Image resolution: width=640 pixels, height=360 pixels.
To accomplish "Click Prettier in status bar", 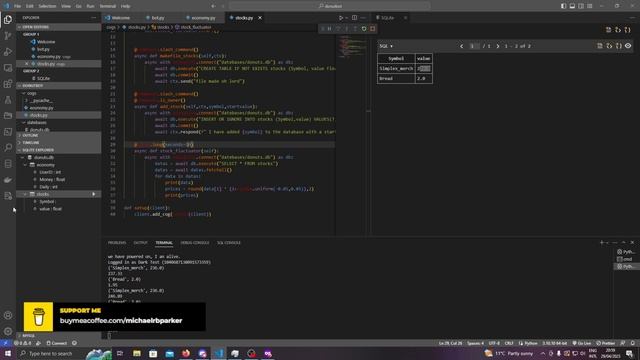I will tap(605, 343).
